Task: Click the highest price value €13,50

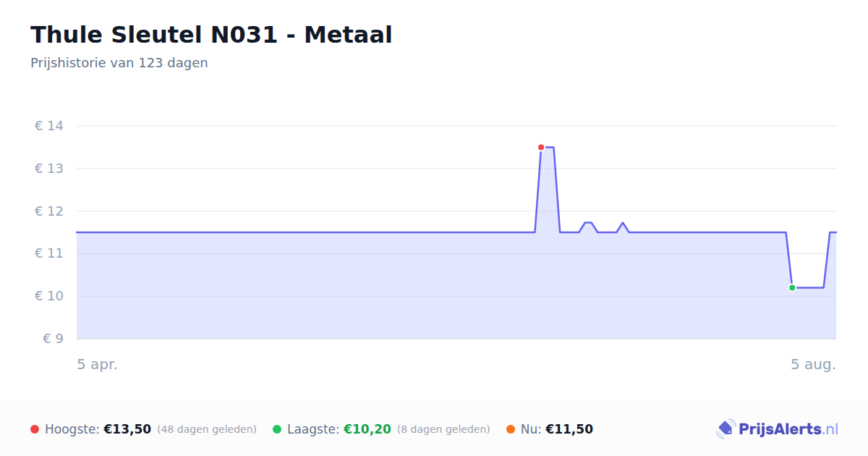Action: coord(127,429)
